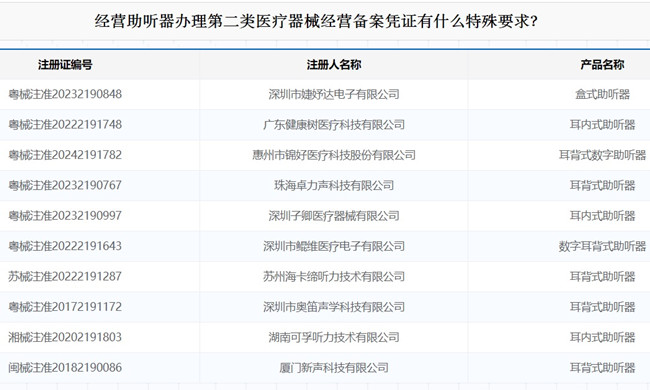The image size is (650, 390).
Task: Select registration number 粤械注准20172191172
Action: click(65, 307)
